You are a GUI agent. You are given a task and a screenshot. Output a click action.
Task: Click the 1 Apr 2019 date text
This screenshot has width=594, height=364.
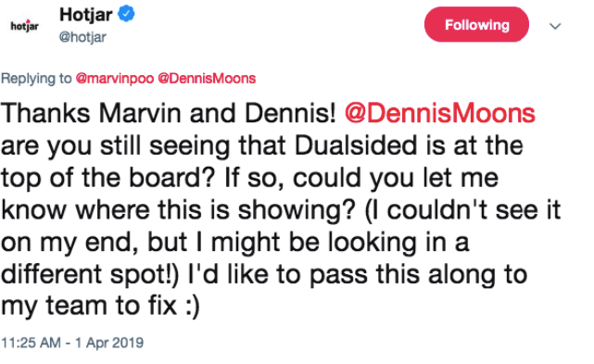(x=109, y=343)
